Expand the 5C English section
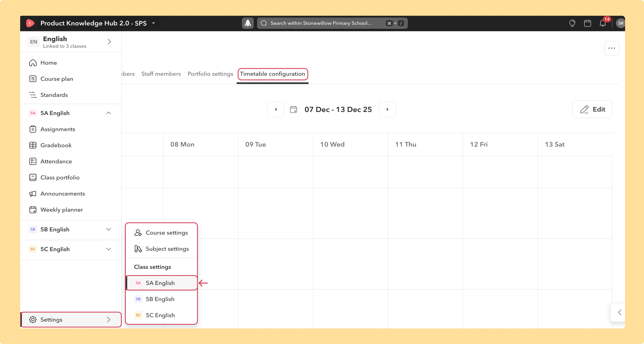The width and height of the screenshot is (644, 344). (108, 249)
